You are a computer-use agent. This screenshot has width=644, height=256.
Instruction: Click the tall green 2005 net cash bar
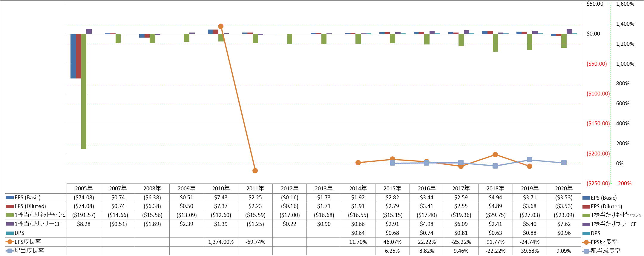pos(84,91)
